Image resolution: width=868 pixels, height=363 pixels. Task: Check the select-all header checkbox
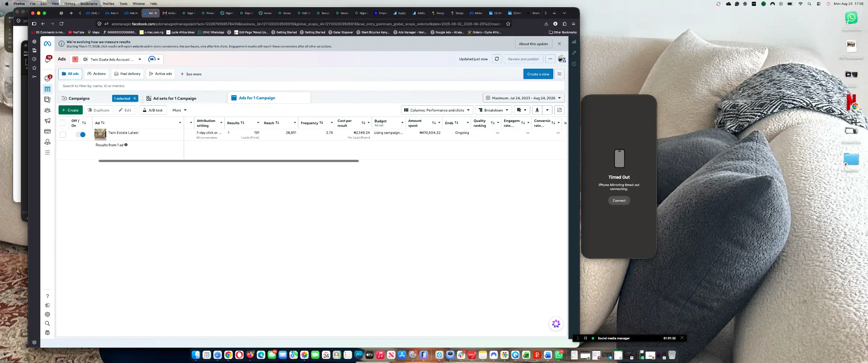[63, 123]
